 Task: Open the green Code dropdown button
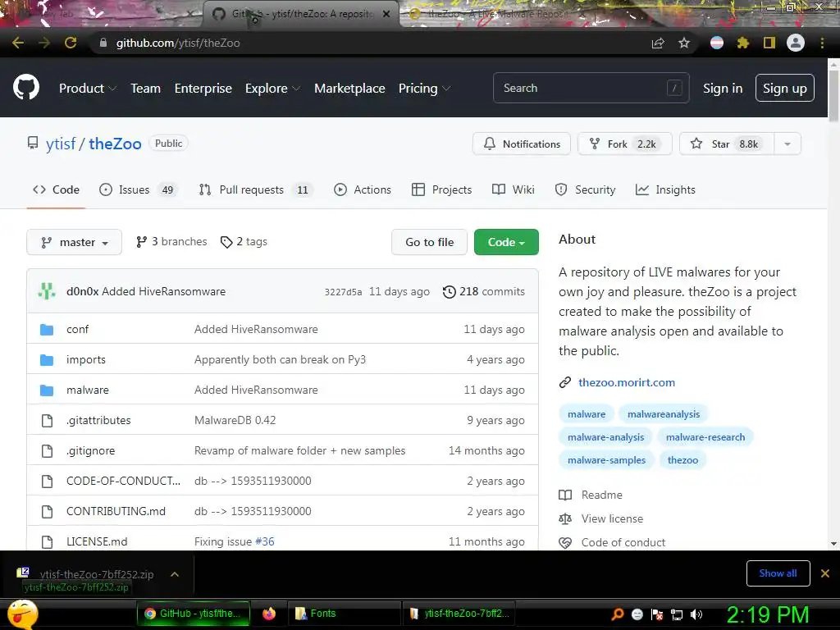click(x=506, y=242)
